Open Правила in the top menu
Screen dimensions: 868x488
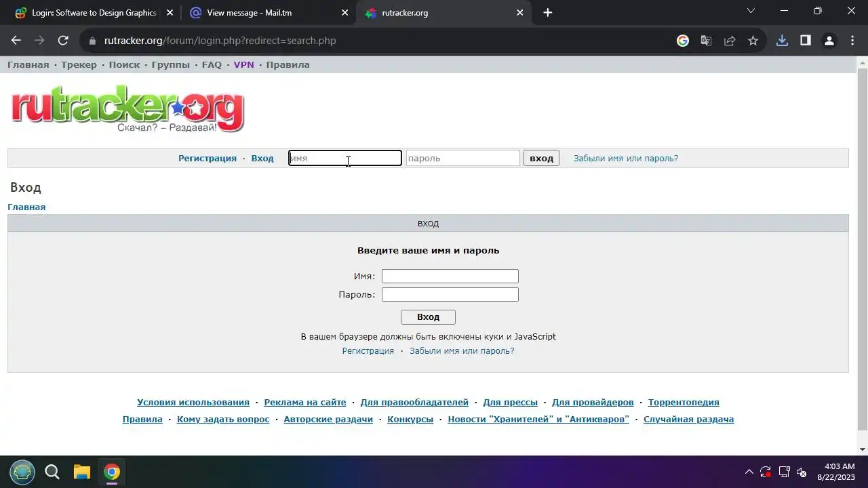[288, 65]
